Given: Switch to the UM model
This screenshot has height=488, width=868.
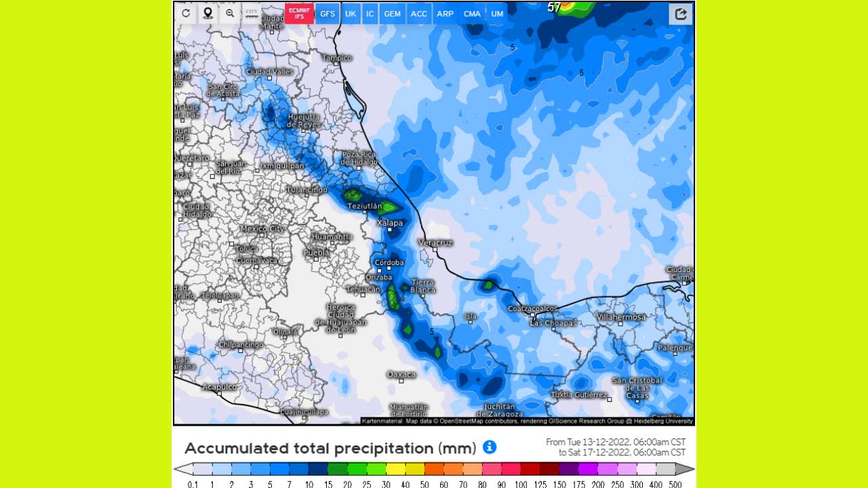Looking at the screenshot, I should [497, 14].
